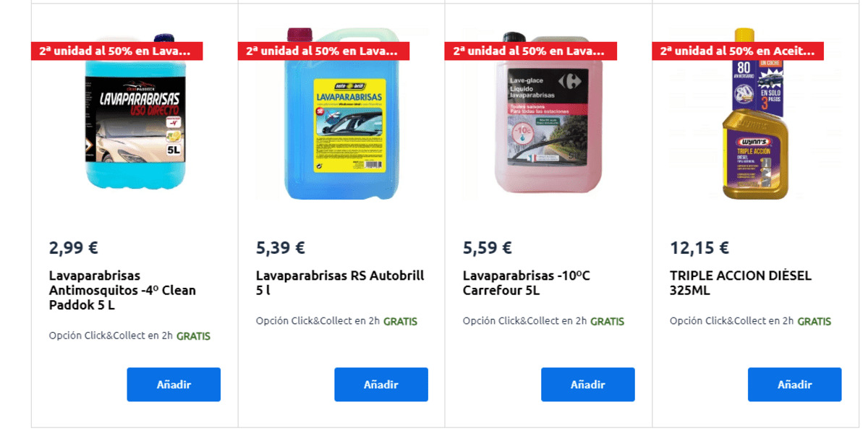
Task: Open Lavaparabrisas -10ºC Carrefour 5L title
Action: [x=527, y=283]
